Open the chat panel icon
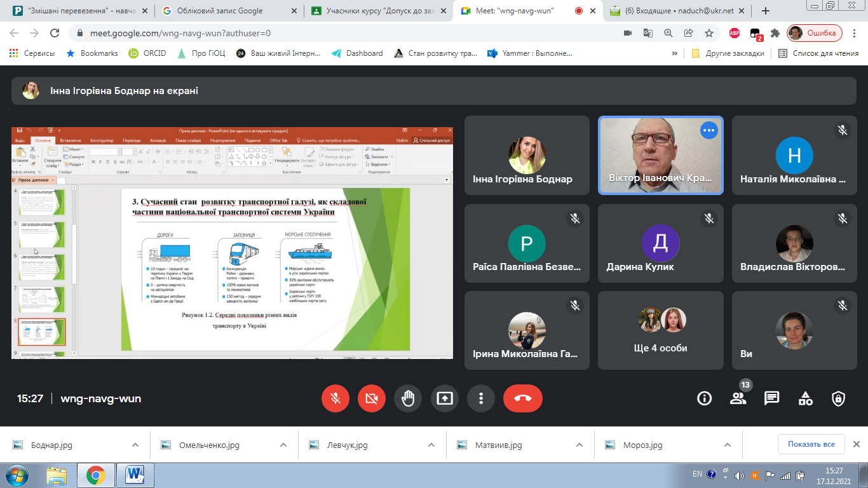 [x=771, y=398]
